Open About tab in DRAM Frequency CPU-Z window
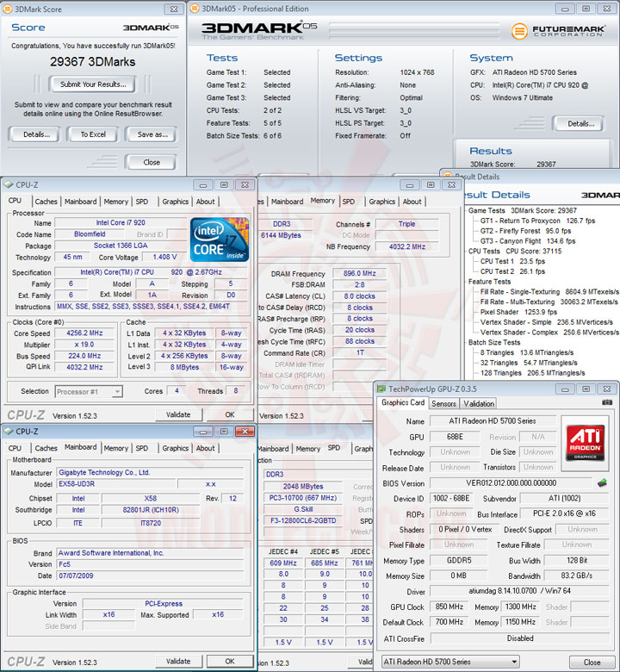This screenshot has width=620, height=672. tap(412, 202)
